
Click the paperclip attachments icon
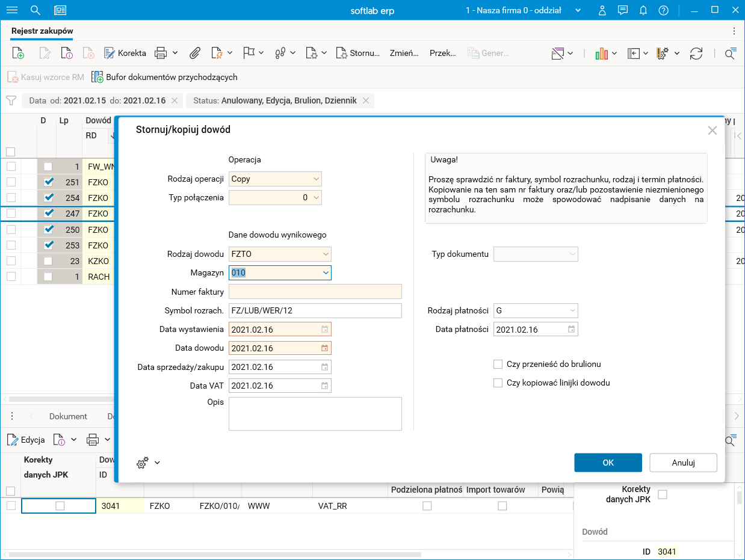point(194,53)
